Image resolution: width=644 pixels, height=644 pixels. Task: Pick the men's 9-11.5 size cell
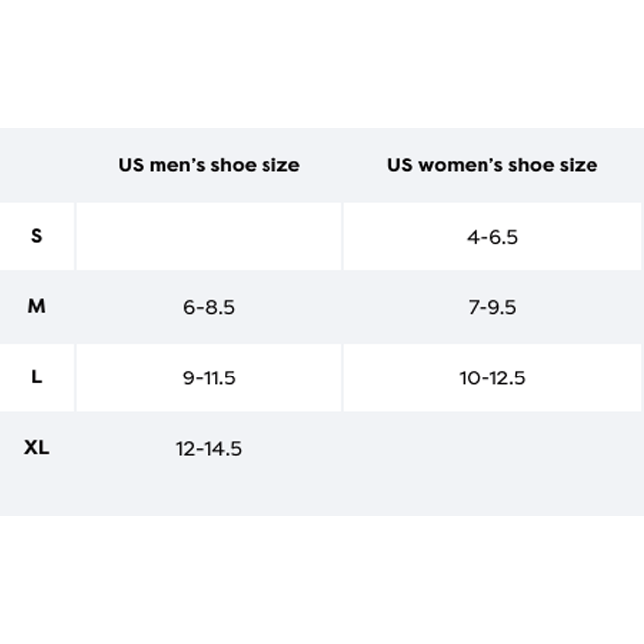[209, 377]
